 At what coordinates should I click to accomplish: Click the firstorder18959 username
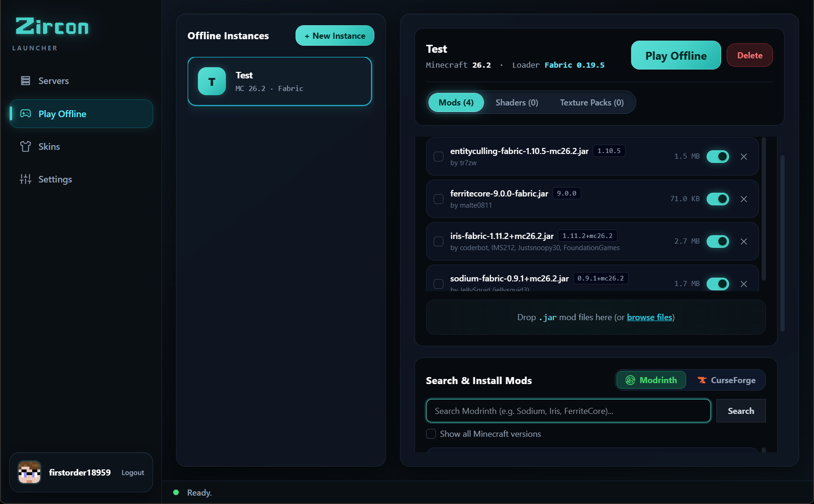pyautogui.click(x=80, y=472)
